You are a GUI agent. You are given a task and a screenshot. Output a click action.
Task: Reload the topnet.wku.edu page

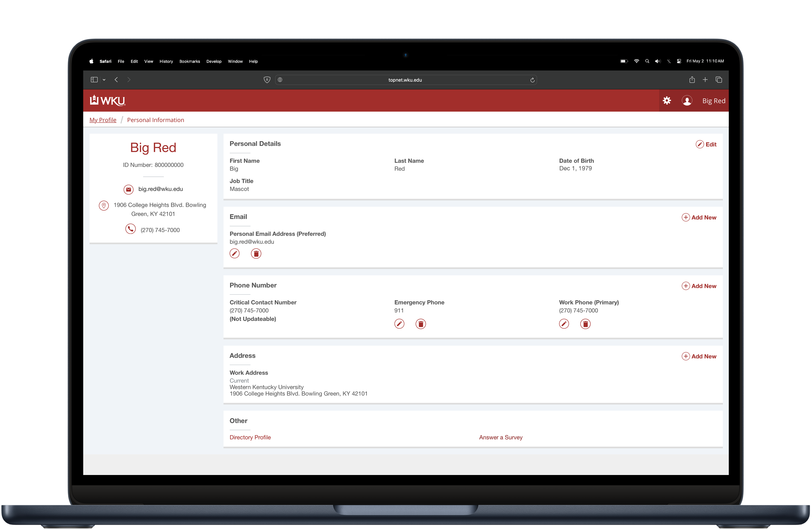pyautogui.click(x=532, y=79)
